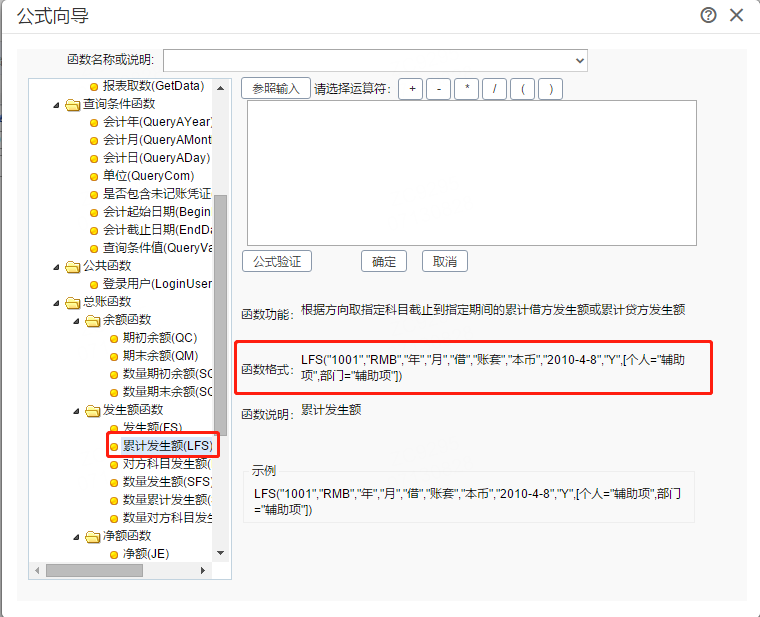Click the bullet icon beside 净额(JE)
Image resolution: width=760 pixels, height=617 pixels.
[x=114, y=554]
